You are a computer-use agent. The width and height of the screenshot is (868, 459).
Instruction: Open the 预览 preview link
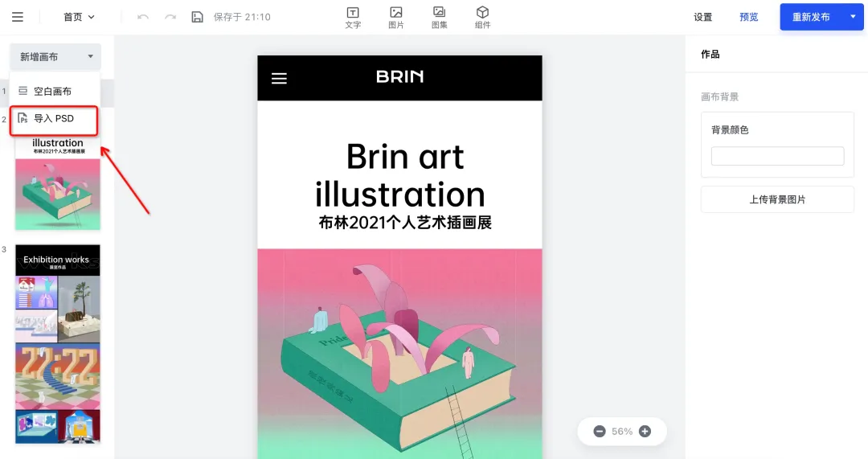click(748, 17)
